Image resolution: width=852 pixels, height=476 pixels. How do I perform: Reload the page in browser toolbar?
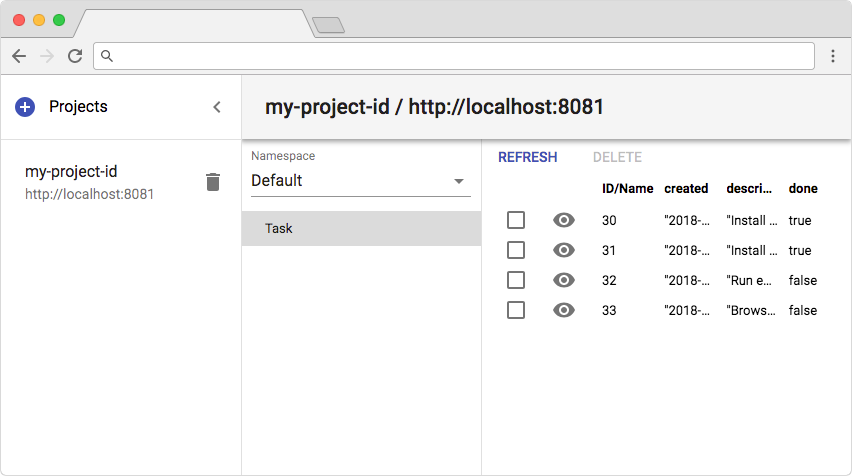coord(74,56)
